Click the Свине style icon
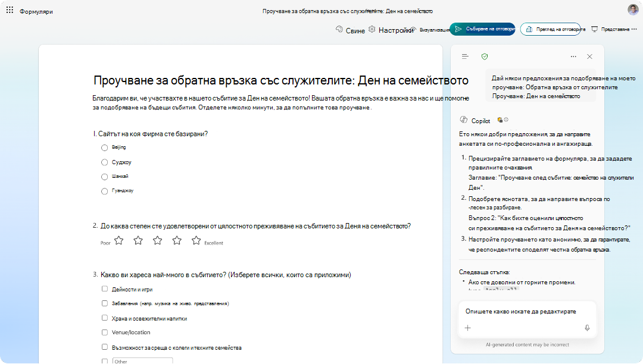Image resolution: width=643 pixels, height=364 pixels. click(339, 30)
